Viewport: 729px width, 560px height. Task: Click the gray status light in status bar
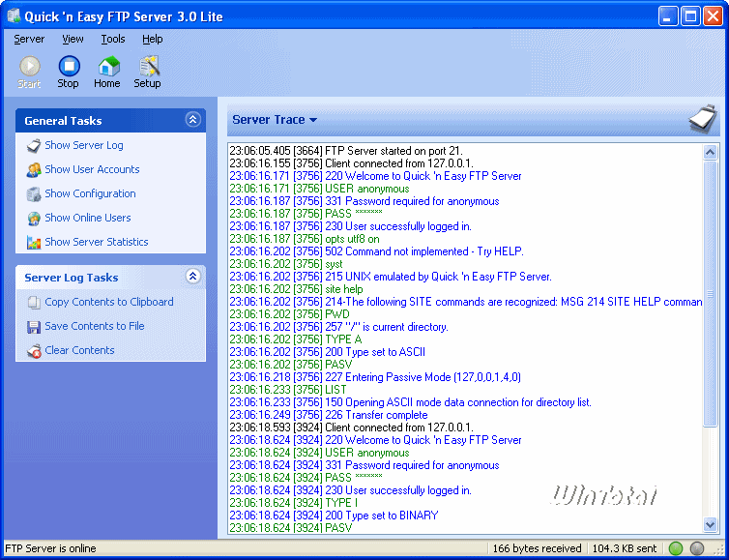[x=696, y=548]
